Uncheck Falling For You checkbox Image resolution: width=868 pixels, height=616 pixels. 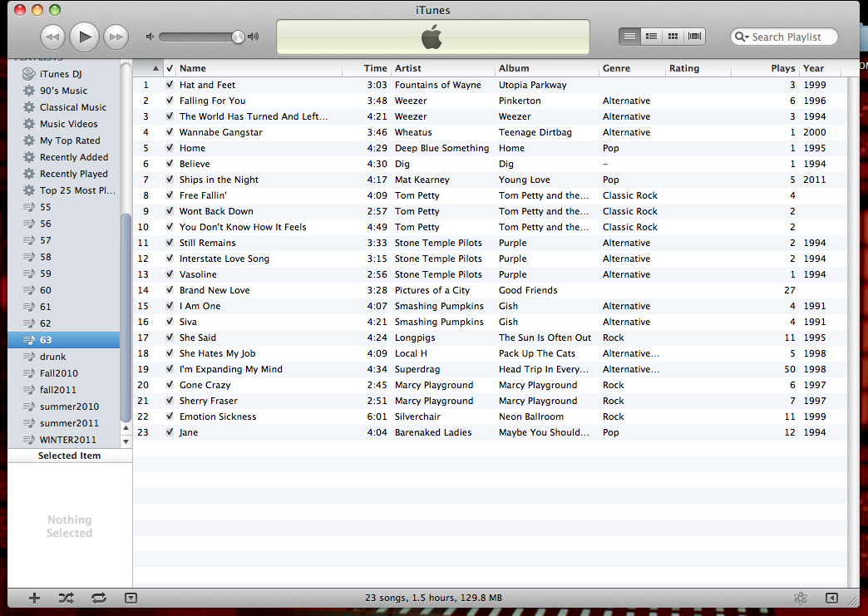[170, 101]
